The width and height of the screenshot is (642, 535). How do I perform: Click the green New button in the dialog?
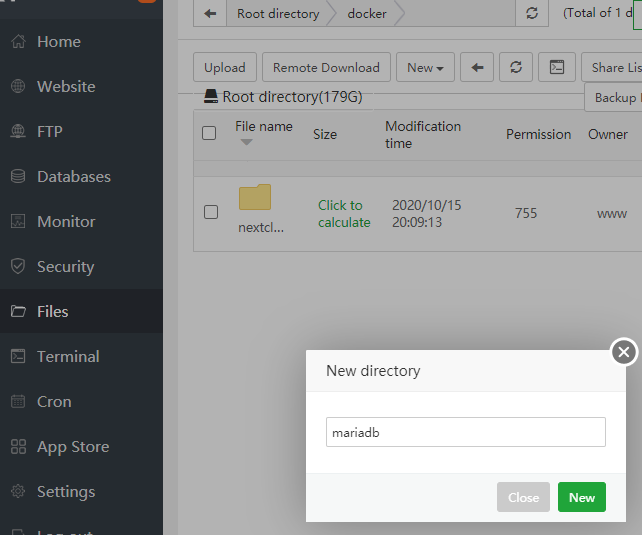(581, 497)
